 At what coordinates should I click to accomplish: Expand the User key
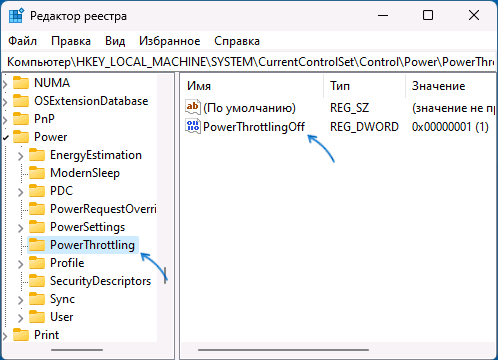(x=21, y=318)
